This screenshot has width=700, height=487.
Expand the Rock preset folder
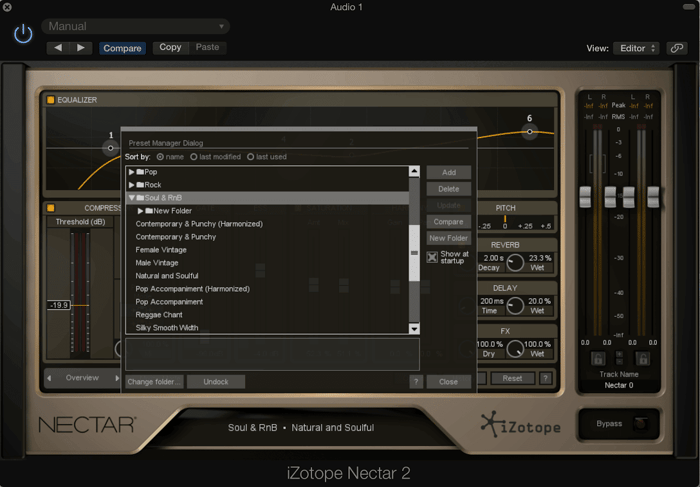click(x=132, y=185)
